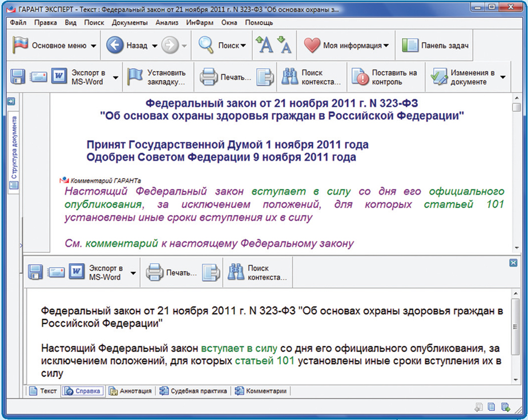
Task: Click the Установить закладку flag icon
Action: point(135,77)
